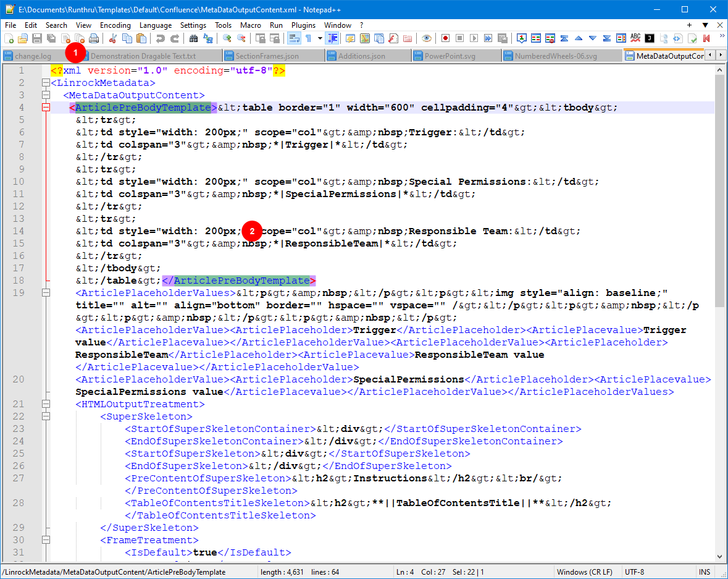728x579 pixels.
Task: Collapse the HTMLOutputTreatment node at line 21
Action: [45, 404]
